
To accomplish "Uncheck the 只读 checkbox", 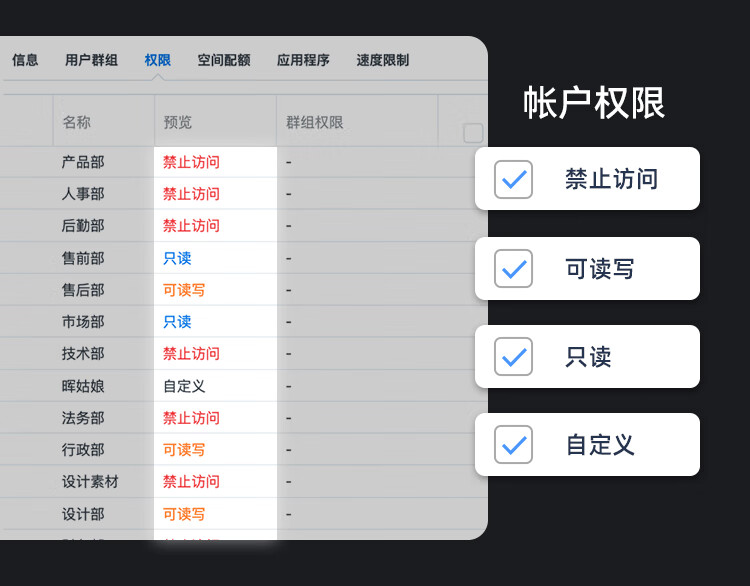I will tap(513, 356).
